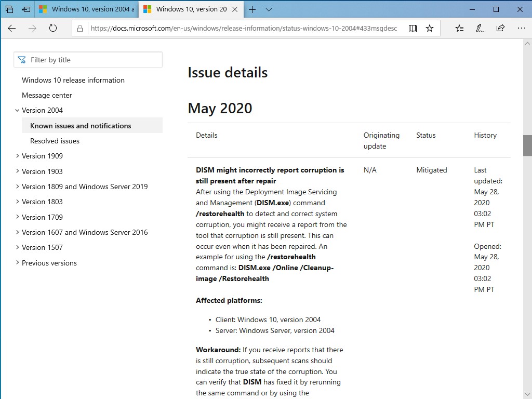Viewport: 532px width, 399px height.
Task: Select Known issues and notifications
Action: (81, 126)
